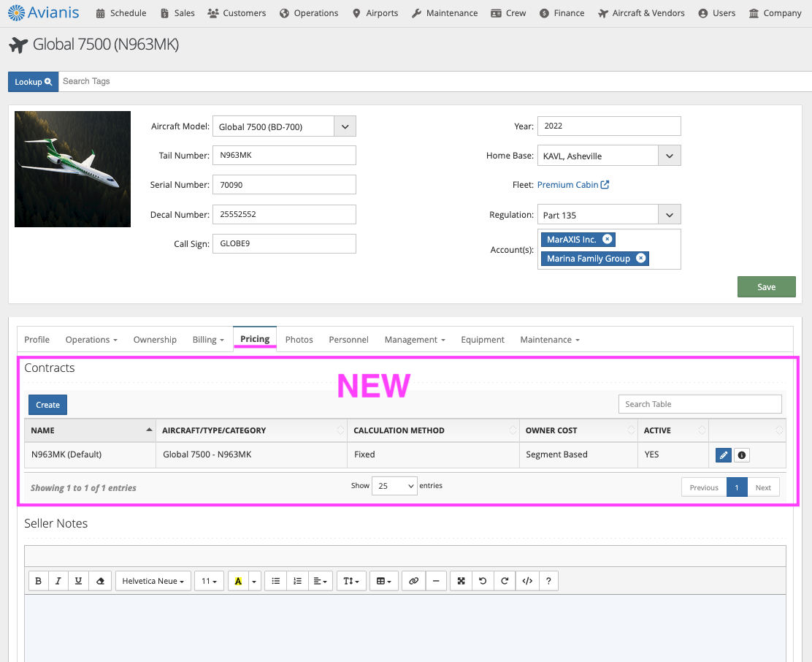812x662 pixels.
Task: Toggle italic formatting in Seller Notes
Action: pyautogui.click(x=58, y=581)
